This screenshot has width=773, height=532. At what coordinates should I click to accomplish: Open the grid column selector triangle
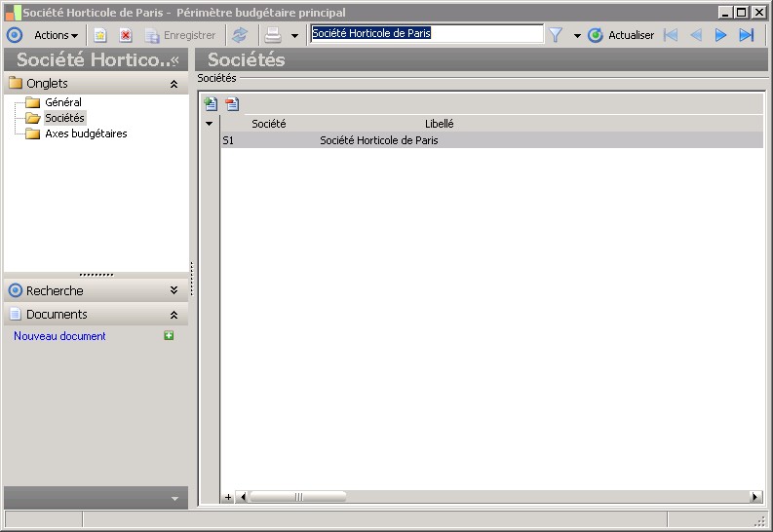pyautogui.click(x=209, y=124)
